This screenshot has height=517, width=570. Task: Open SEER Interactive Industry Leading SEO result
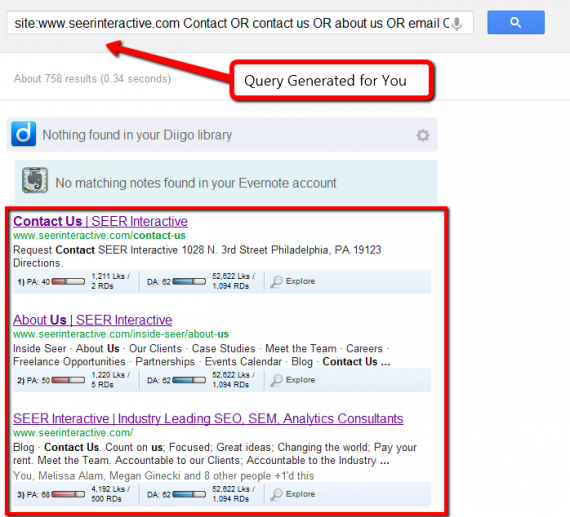coord(208,418)
